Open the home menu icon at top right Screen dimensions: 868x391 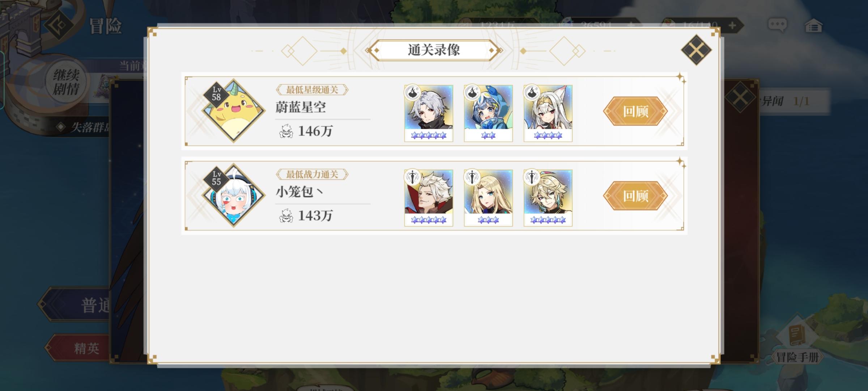pyautogui.click(x=813, y=26)
